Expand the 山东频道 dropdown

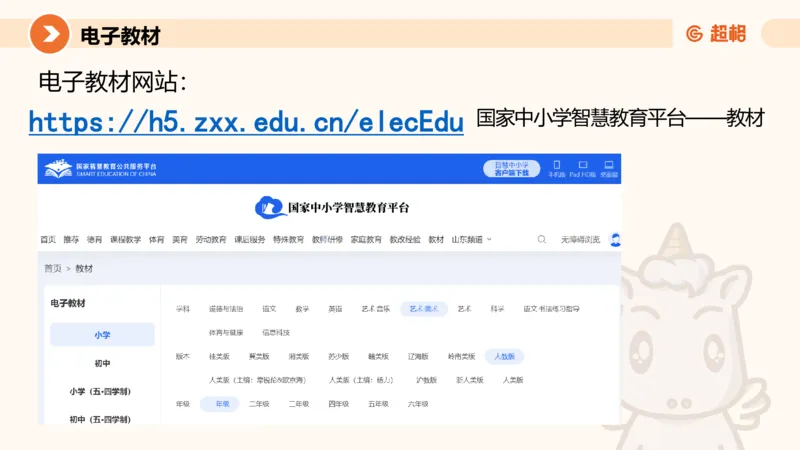click(471, 239)
